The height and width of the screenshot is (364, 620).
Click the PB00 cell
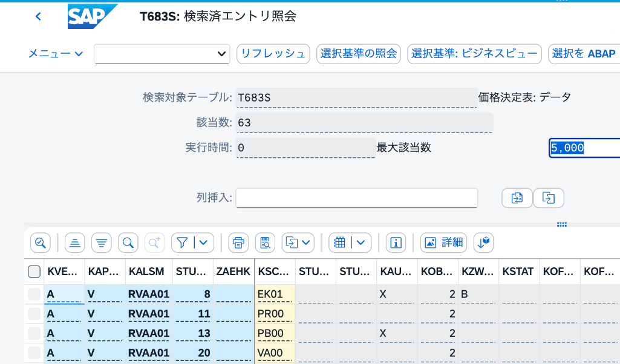point(275,333)
